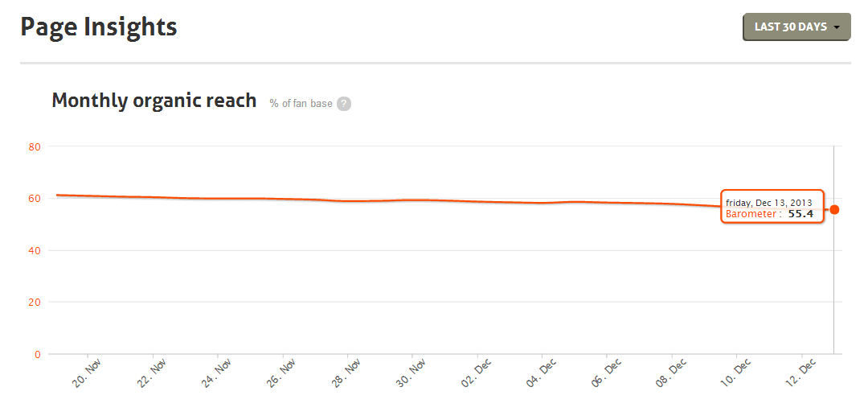Select the 20. Nov axis label
The height and width of the screenshot is (416, 868).
click(88, 373)
